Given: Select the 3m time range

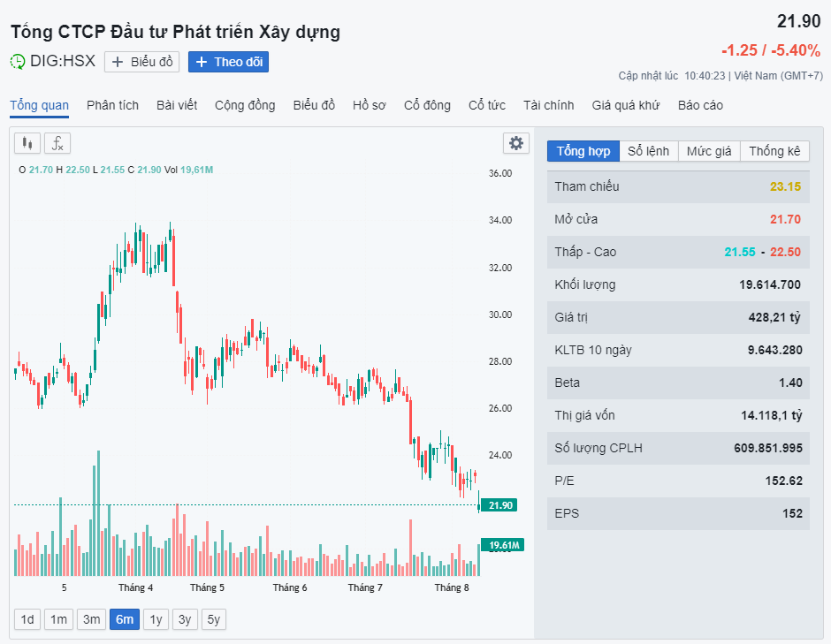Looking at the screenshot, I should point(91,619).
